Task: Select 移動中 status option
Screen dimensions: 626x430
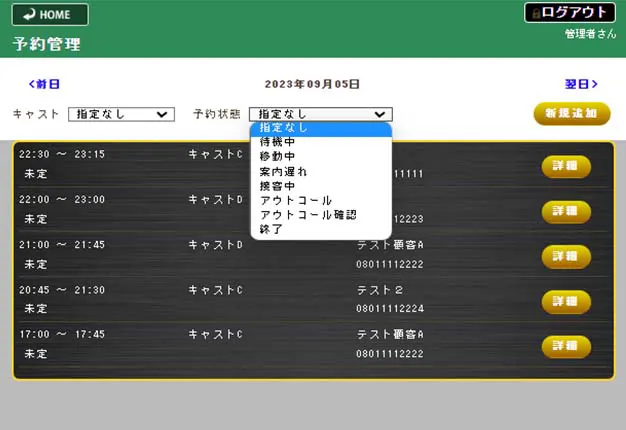Action: pyautogui.click(x=321, y=157)
